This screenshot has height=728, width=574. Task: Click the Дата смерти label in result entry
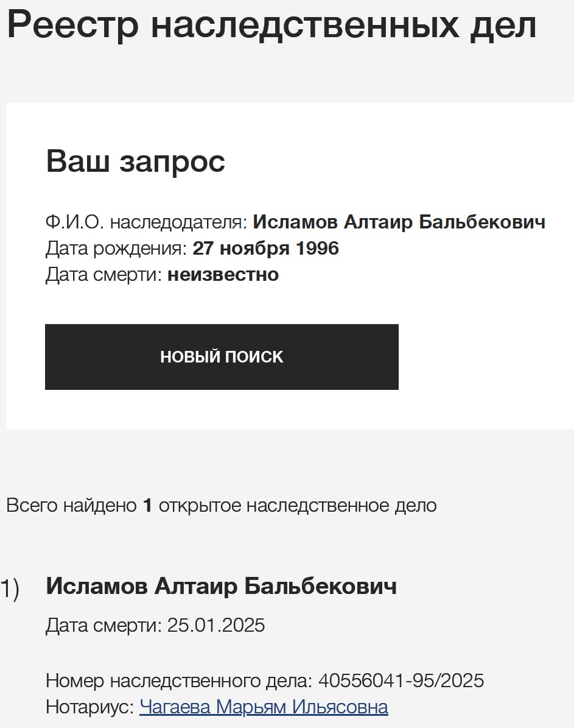click(103, 626)
